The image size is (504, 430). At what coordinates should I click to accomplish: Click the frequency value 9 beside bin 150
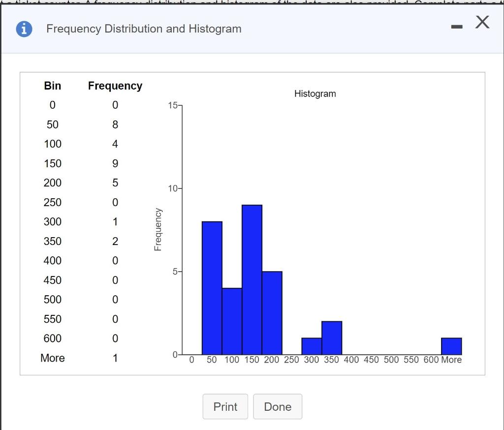[x=115, y=163]
